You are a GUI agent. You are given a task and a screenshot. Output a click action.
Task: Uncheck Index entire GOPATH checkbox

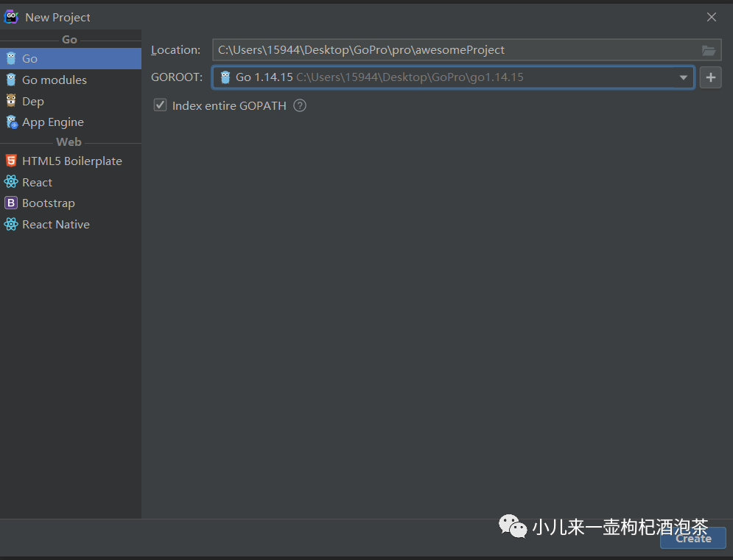coord(161,105)
